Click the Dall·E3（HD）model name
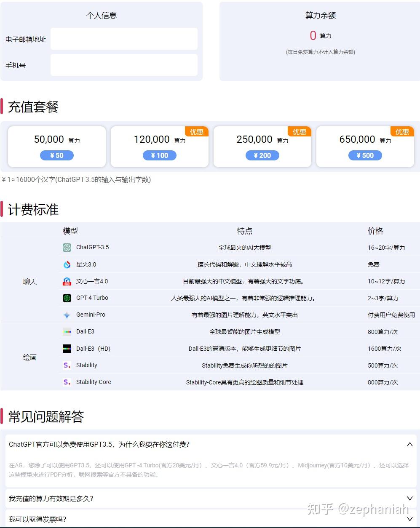 click(x=94, y=349)
